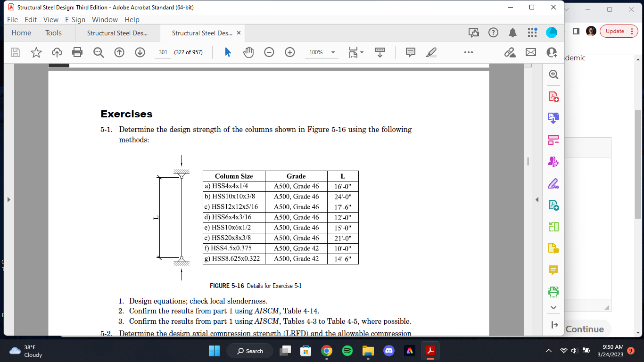Screen dimensions: 644x362
Task: Switch to the Home tab
Action: point(21,33)
